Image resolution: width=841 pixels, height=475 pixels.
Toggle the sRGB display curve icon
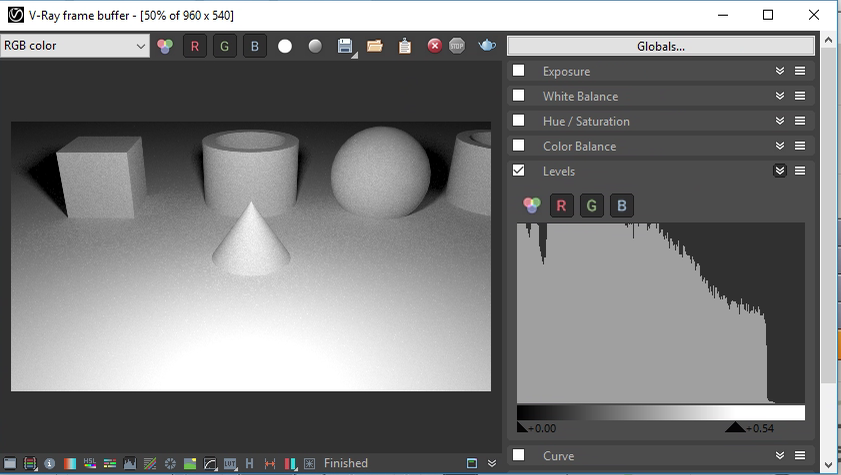210,463
